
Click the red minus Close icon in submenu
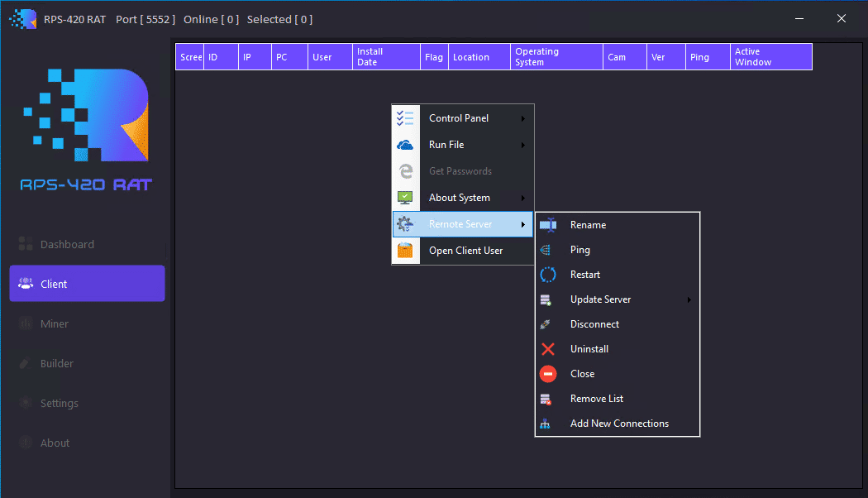pyautogui.click(x=547, y=374)
